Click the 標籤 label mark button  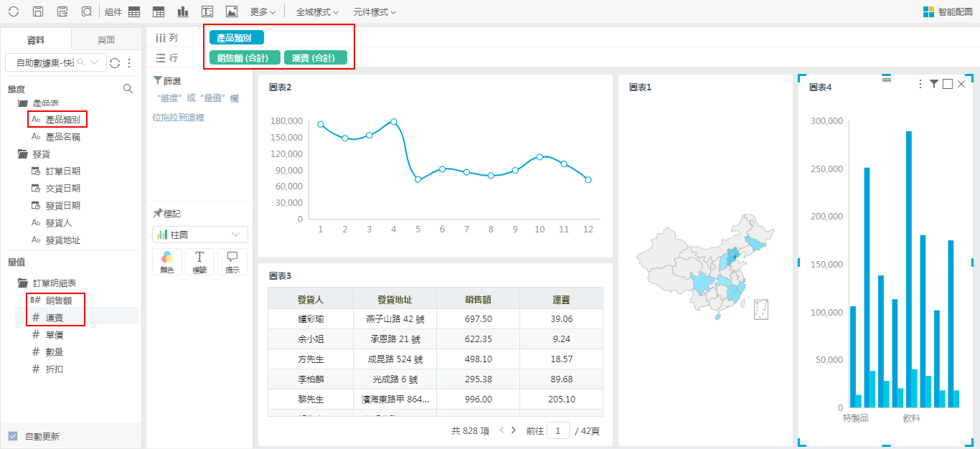click(199, 262)
